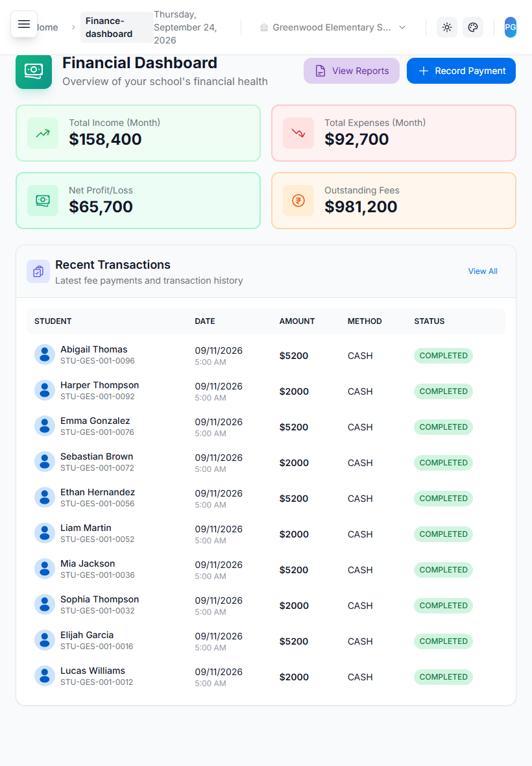The height and width of the screenshot is (766, 532).
Task: Click the Record Payment button
Action: click(461, 71)
